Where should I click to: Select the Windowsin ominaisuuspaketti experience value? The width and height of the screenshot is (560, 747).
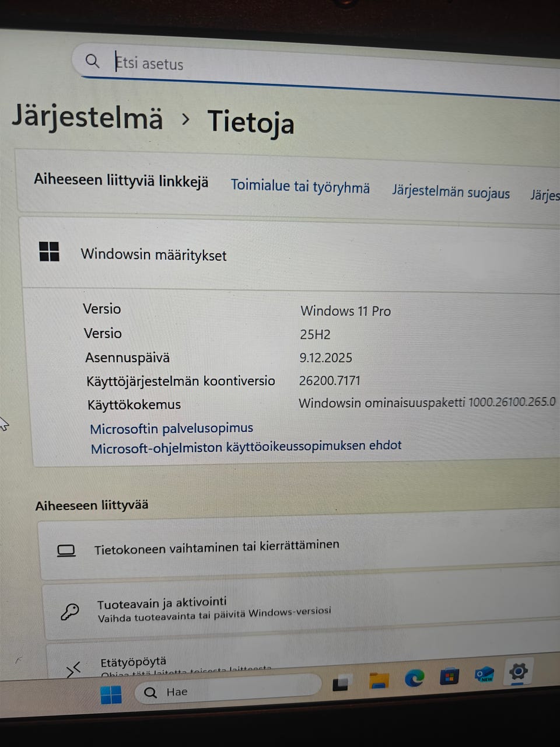point(427,403)
